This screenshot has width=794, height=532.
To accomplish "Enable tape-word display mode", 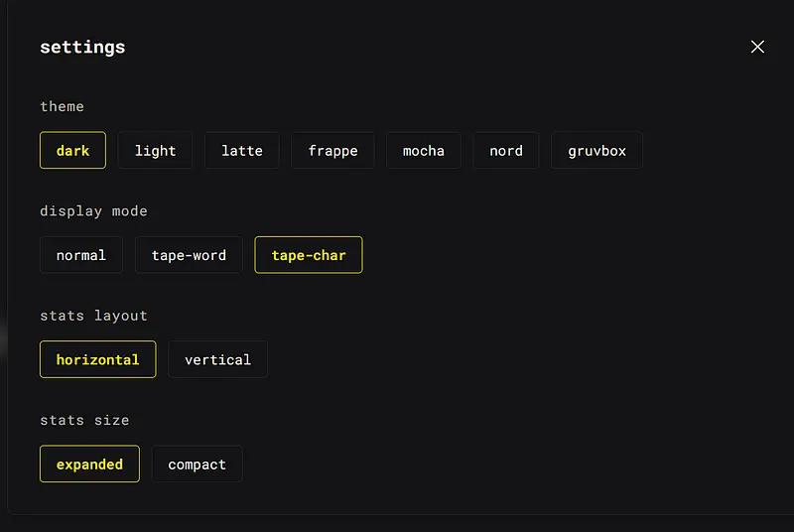I will coord(189,255).
